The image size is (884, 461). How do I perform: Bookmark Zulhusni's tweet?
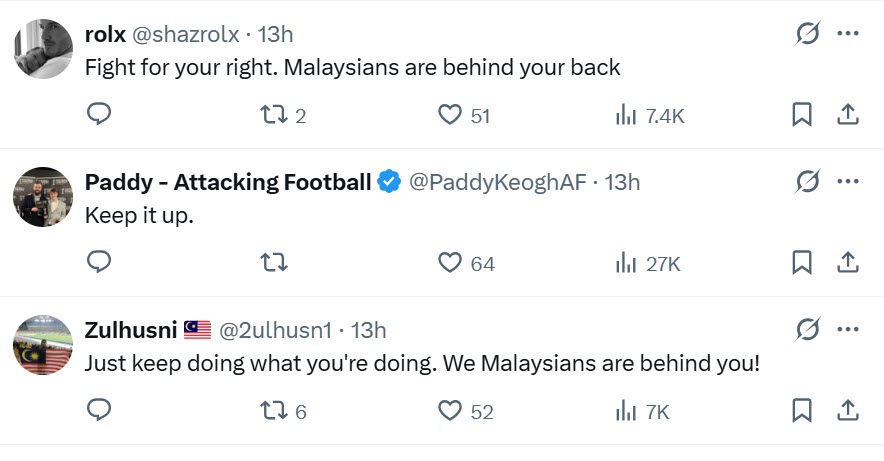click(x=801, y=411)
